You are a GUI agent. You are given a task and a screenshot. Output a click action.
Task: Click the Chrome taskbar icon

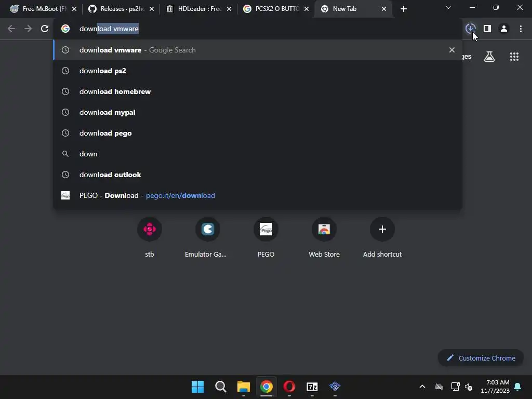[267, 387]
